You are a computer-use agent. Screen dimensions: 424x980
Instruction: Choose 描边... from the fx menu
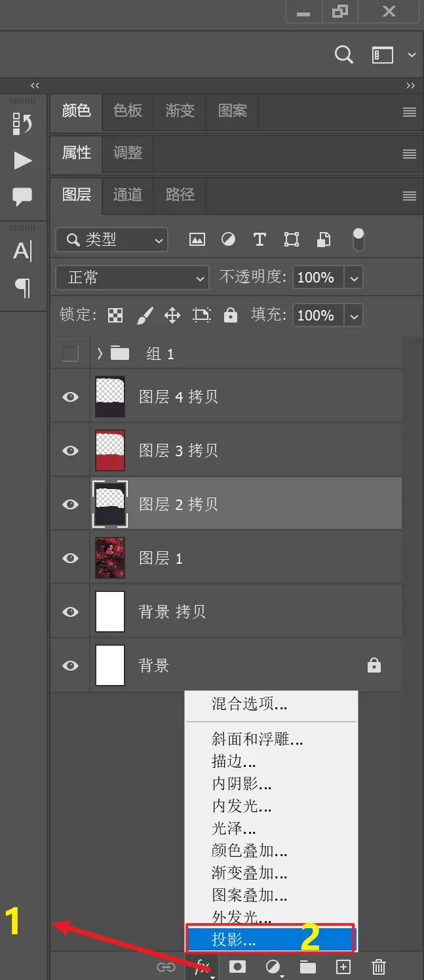271,762
